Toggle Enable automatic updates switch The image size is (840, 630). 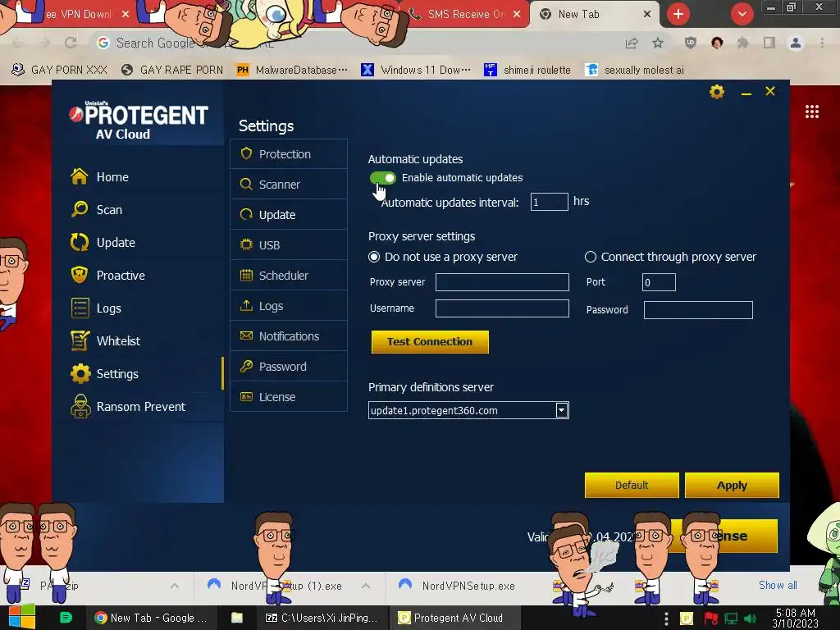click(382, 178)
